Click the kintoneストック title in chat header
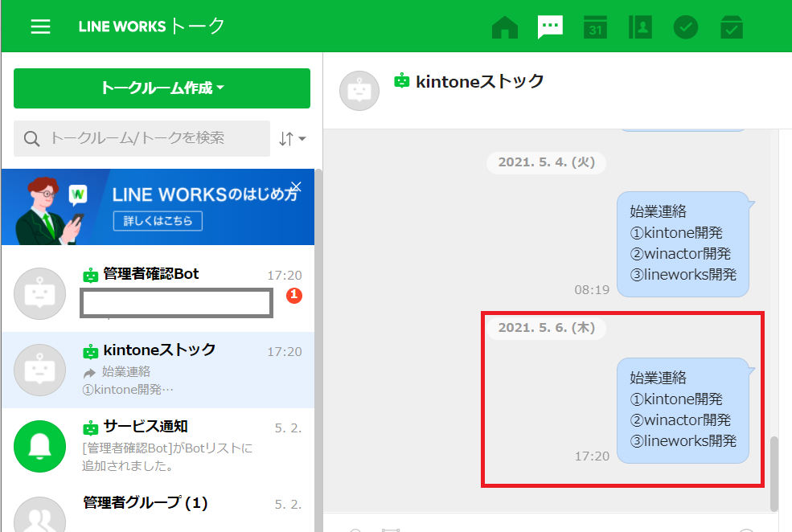Image resolution: width=792 pixels, height=532 pixels. click(479, 81)
